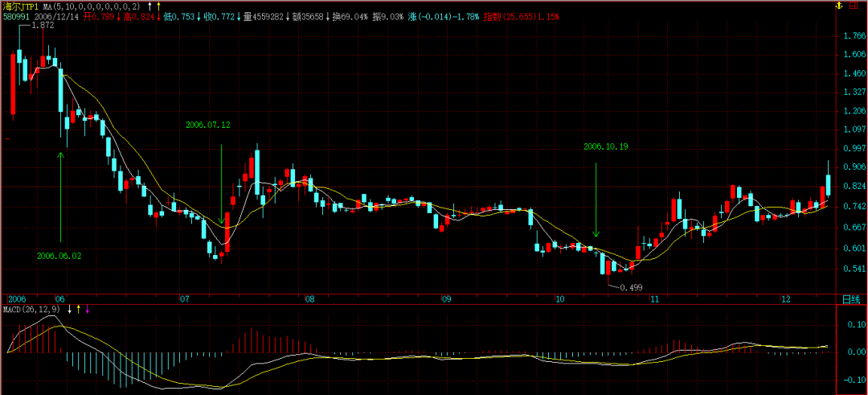Click the 0.10 MACD axis label

[x=855, y=324]
